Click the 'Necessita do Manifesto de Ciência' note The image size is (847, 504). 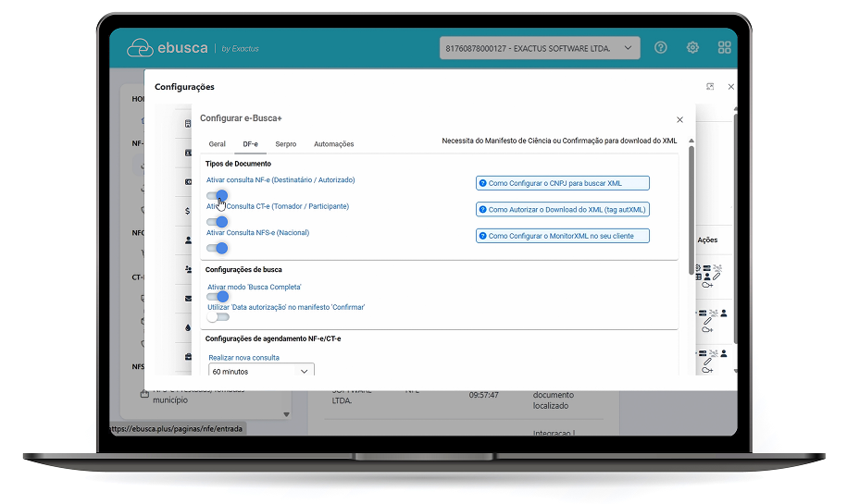click(x=559, y=141)
